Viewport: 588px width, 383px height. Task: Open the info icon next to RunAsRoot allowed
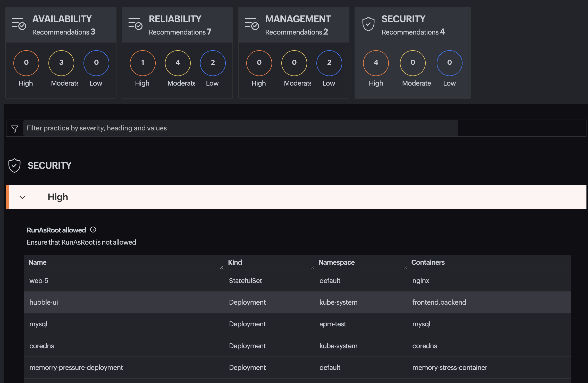pyautogui.click(x=93, y=230)
